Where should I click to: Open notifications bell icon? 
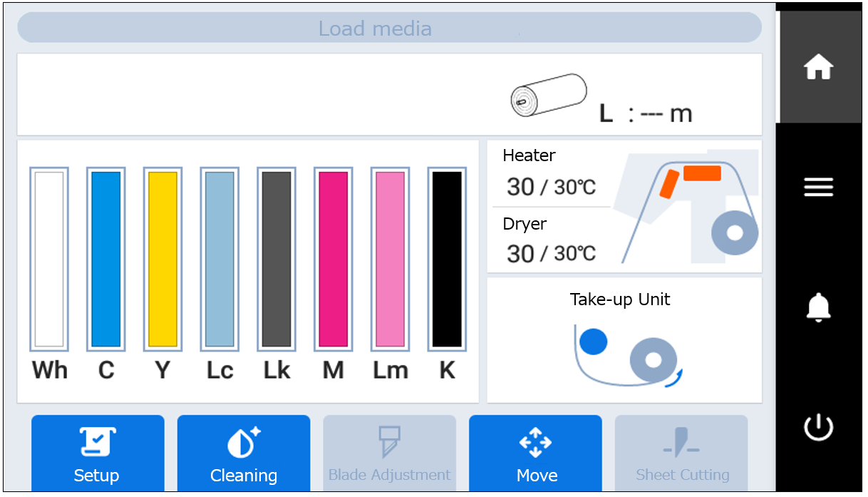pyautogui.click(x=818, y=307)
